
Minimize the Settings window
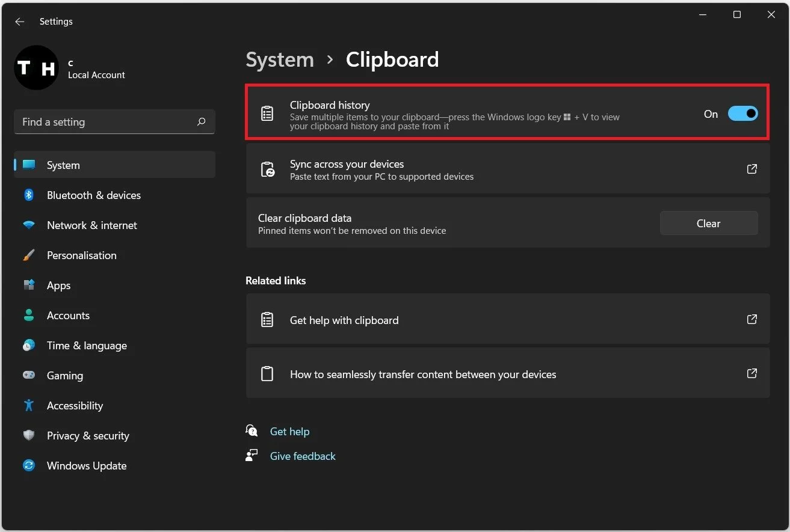coord(703,15)
